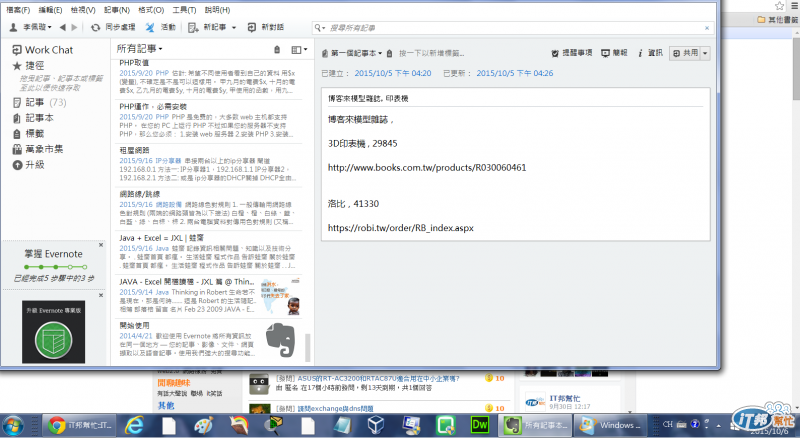The image size is (800, 438).
Task: Select 記事 (73) in the sidebar
Action: click(x=39, y=103)
